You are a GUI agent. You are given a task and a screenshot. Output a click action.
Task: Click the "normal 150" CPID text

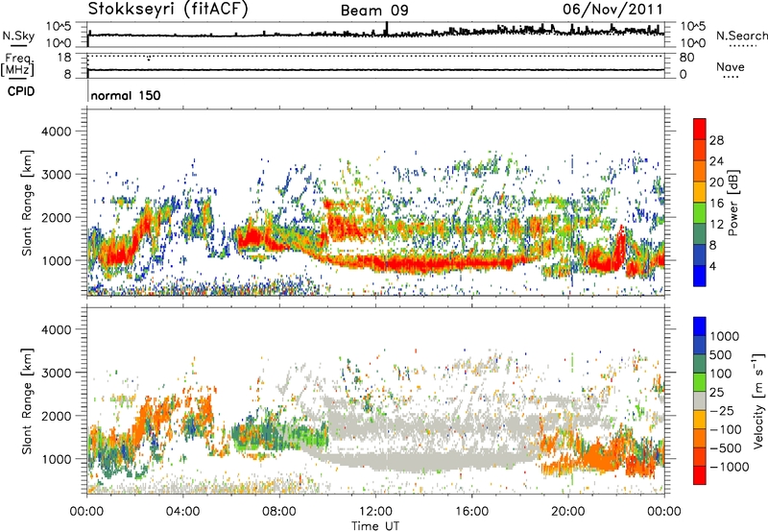(126, 95)
